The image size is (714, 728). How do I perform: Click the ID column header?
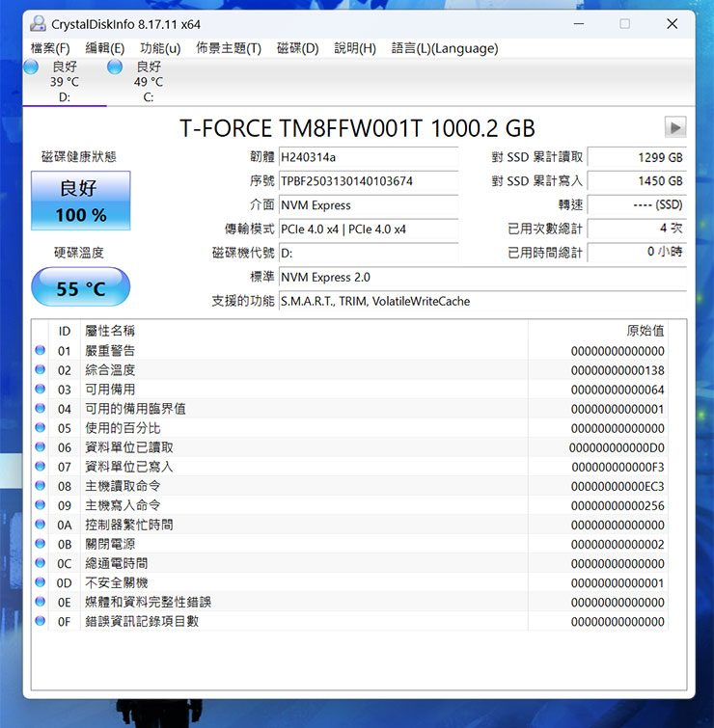65,331
